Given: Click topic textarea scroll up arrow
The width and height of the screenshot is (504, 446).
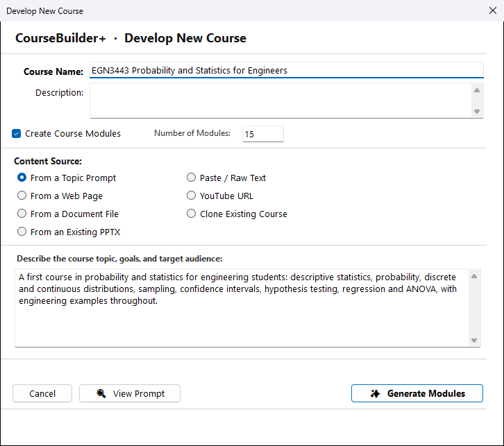Looking at the screenshot, I should [474, 276].
